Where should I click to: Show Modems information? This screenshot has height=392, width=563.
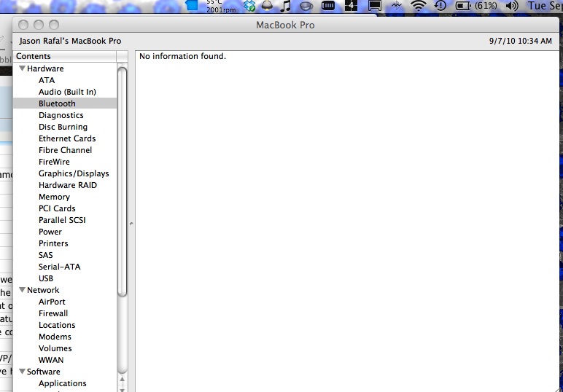[55, 337]
